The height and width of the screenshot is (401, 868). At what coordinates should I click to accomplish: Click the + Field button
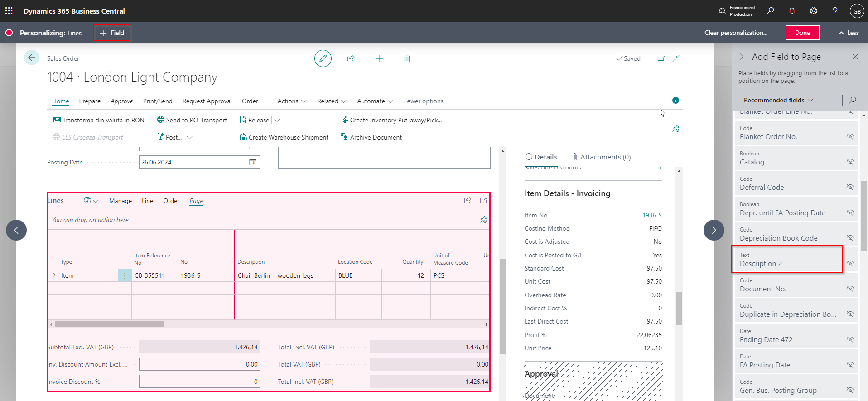[112, 33]
